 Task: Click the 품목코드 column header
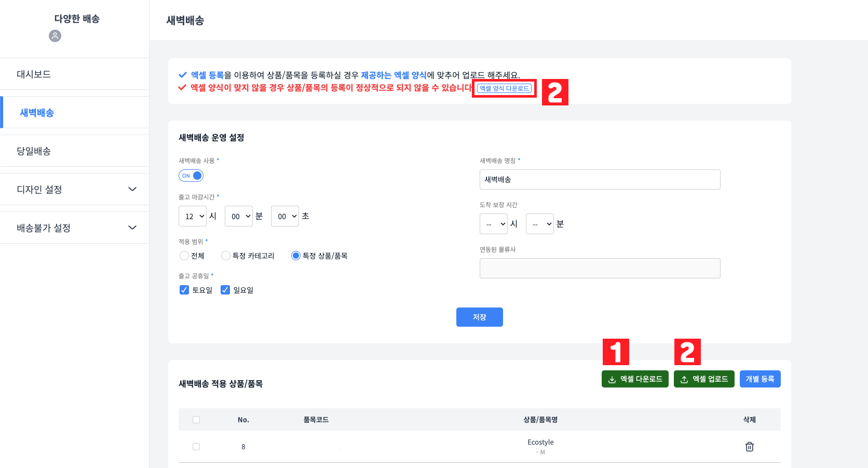316,420
